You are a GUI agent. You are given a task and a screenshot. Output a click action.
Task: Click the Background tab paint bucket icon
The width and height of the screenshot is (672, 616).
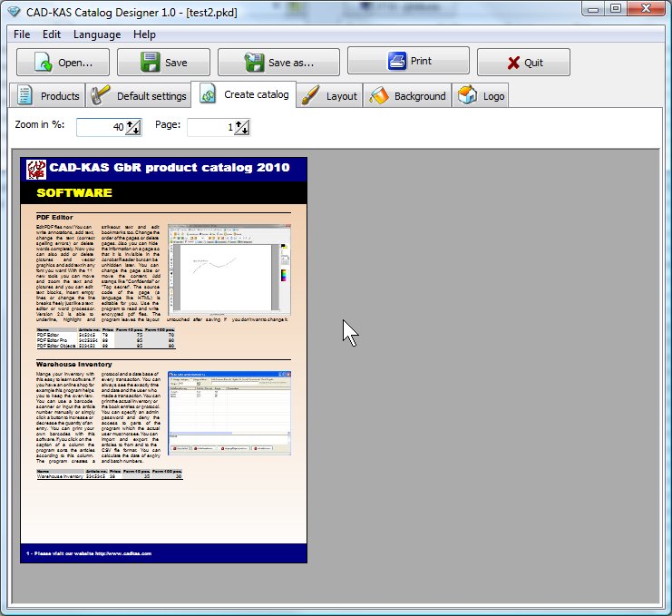379,95
